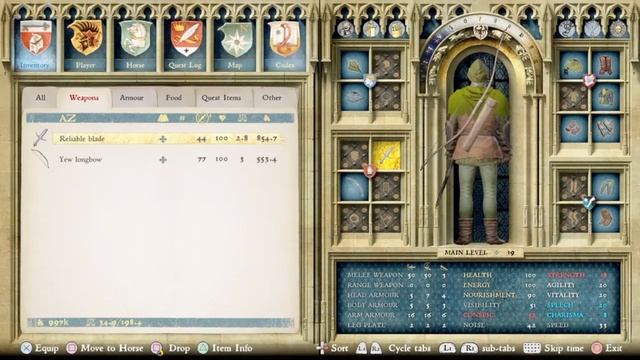Sort by condition heart column icon
Screen dimensions: 640x360
click(222, 118)
